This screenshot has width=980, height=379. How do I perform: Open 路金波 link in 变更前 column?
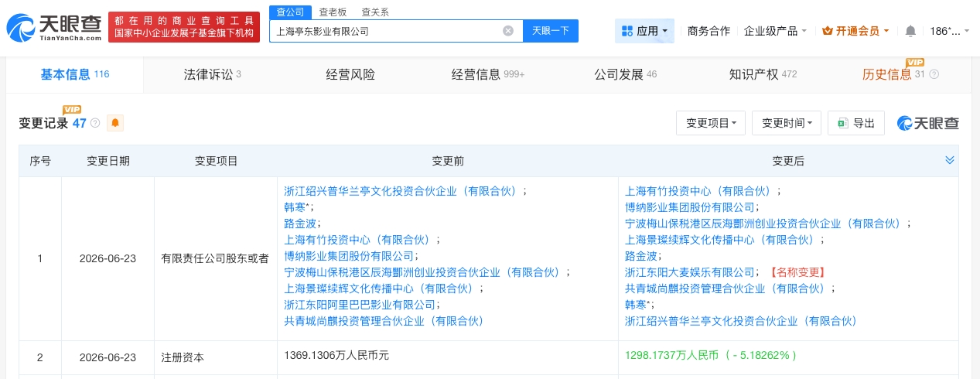tap(300, 224)
